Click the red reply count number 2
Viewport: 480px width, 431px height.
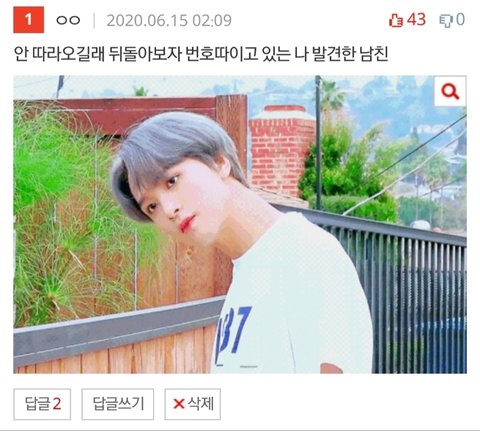coord(57,404)
